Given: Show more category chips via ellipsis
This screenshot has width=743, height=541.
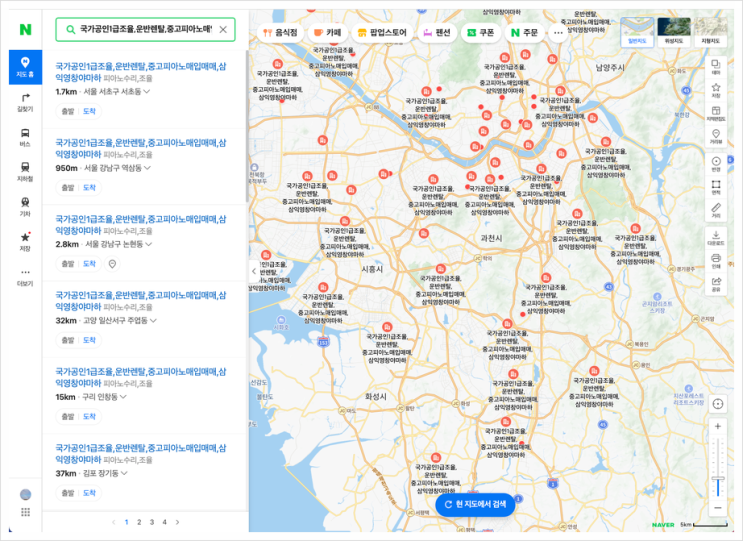Looking at the screenshot, I should pyautogui.click(x=558, y=33).
